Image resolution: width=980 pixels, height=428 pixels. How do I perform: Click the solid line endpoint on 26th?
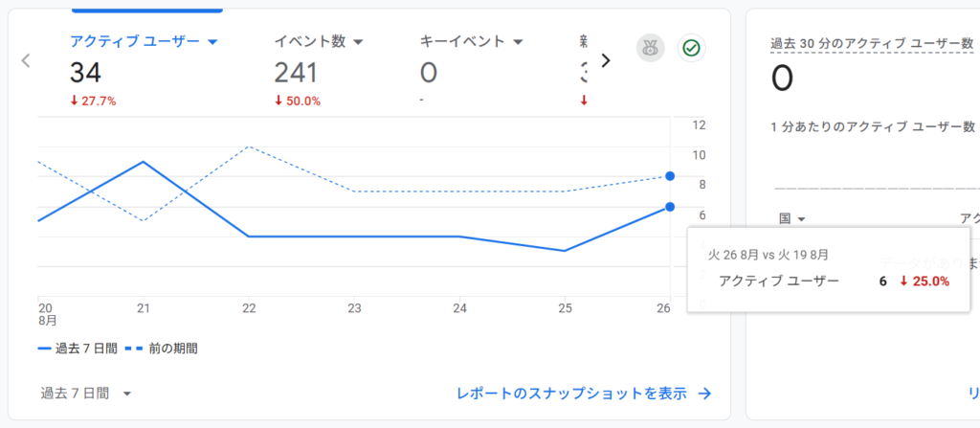point(670,207)
